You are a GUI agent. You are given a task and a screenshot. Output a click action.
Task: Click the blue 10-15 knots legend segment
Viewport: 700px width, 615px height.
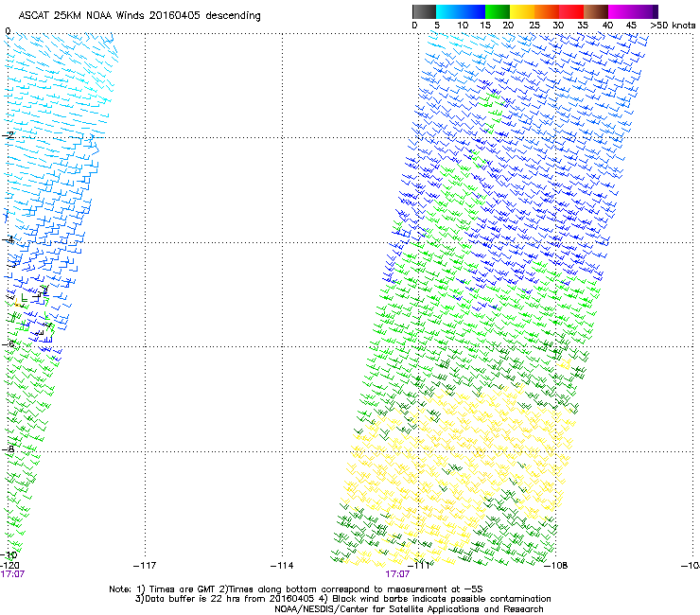473,11
